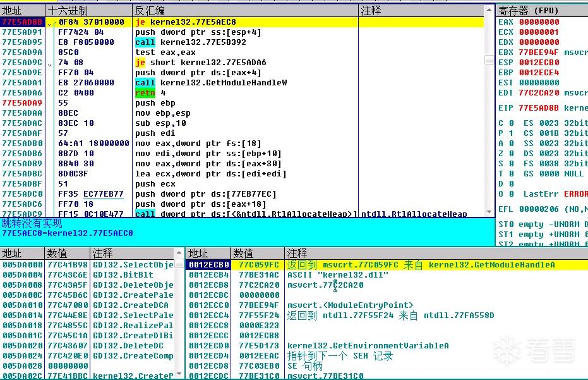588x380 pixels.
Task: Click the 地址 header in the dump pane
Action: click(23, 253)
